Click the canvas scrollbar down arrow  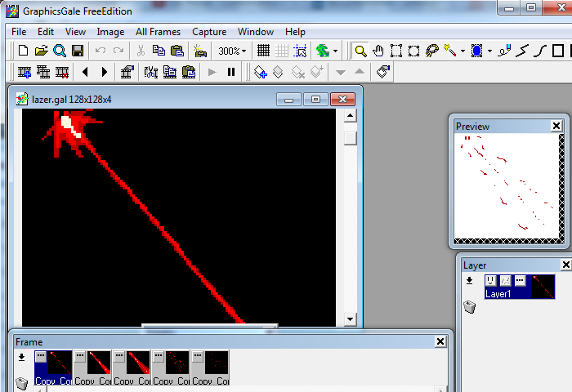point(350,319)
